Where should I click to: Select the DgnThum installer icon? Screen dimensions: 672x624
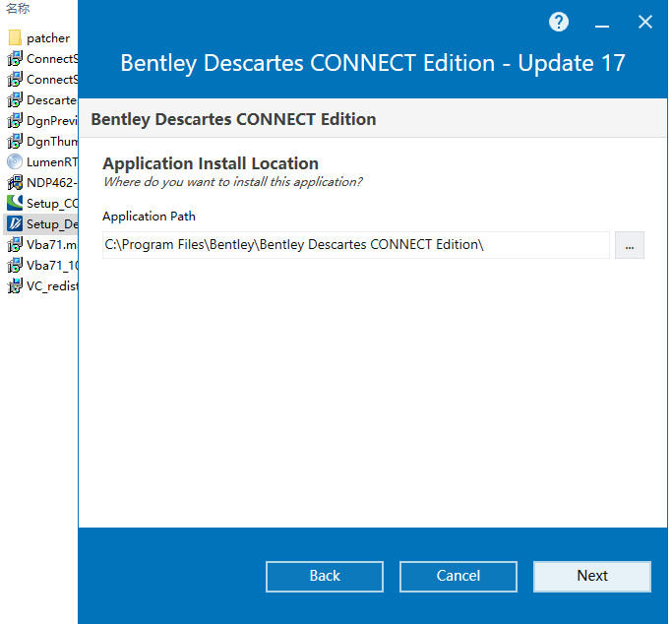point(15,141)
